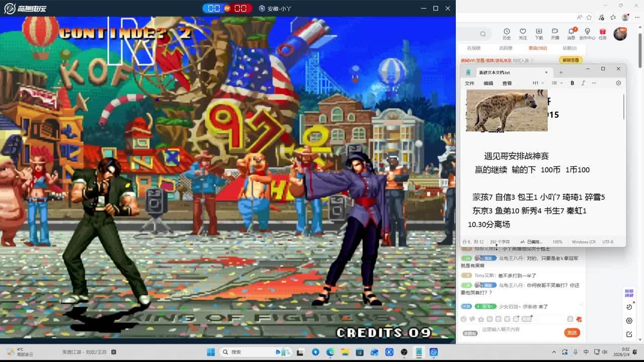Click the character count in Notepad status bar
This screenshot has width=644, height=362.
tap(500, 242)
